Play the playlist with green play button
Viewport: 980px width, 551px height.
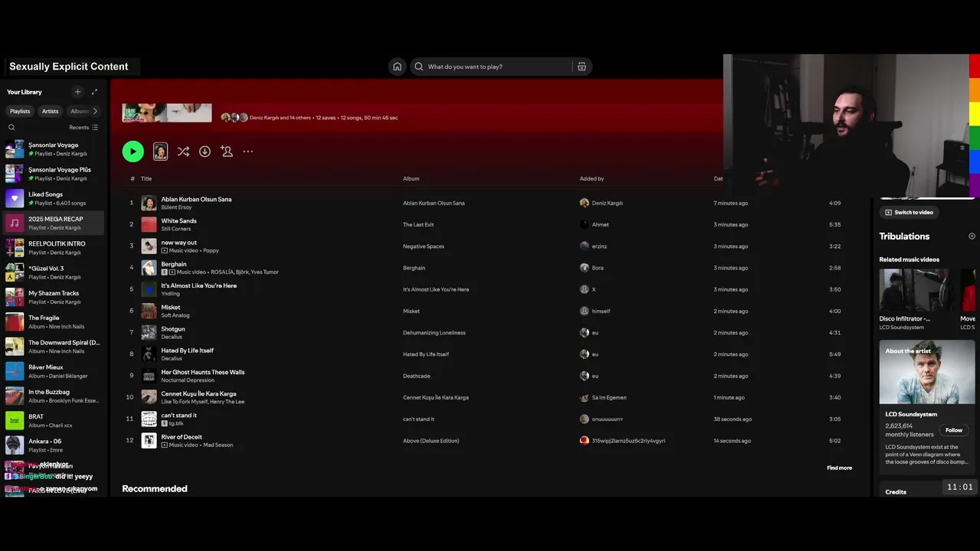[x=132, y=152]
